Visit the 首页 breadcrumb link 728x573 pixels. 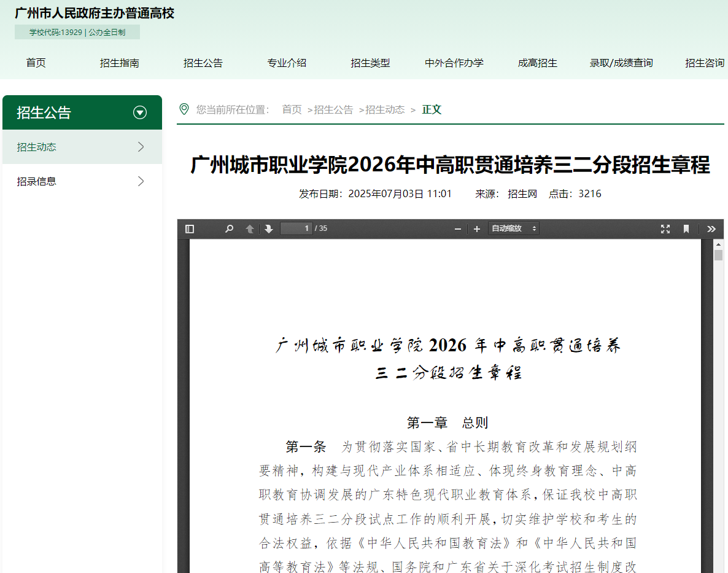[x=291, y=109]
